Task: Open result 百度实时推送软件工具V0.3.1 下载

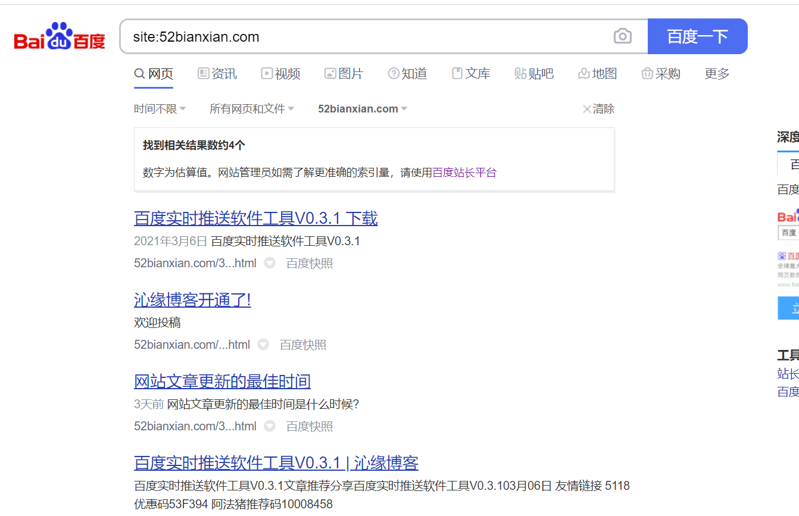Action: (256, 219)
